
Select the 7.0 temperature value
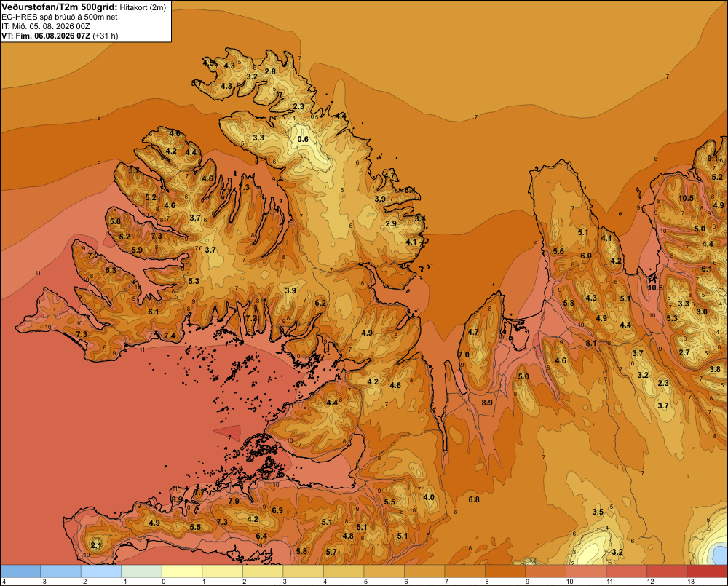point(464,355)
